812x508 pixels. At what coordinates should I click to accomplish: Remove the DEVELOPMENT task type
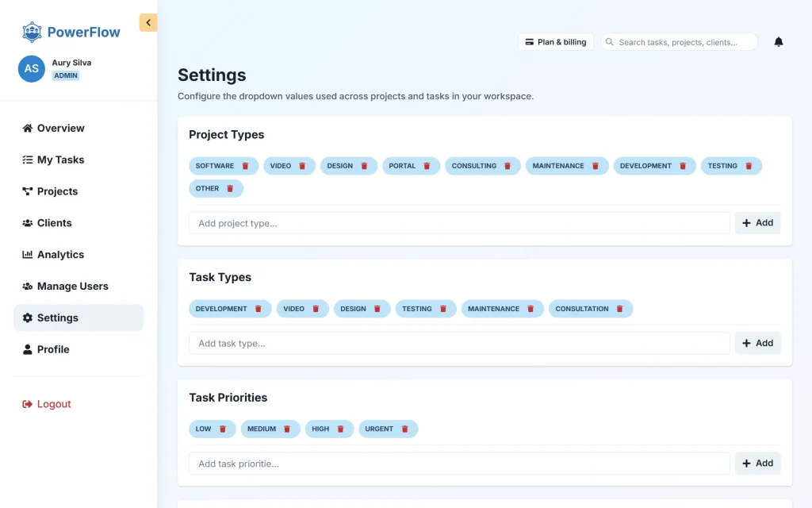pyautogui.click(x=259, y=309)
